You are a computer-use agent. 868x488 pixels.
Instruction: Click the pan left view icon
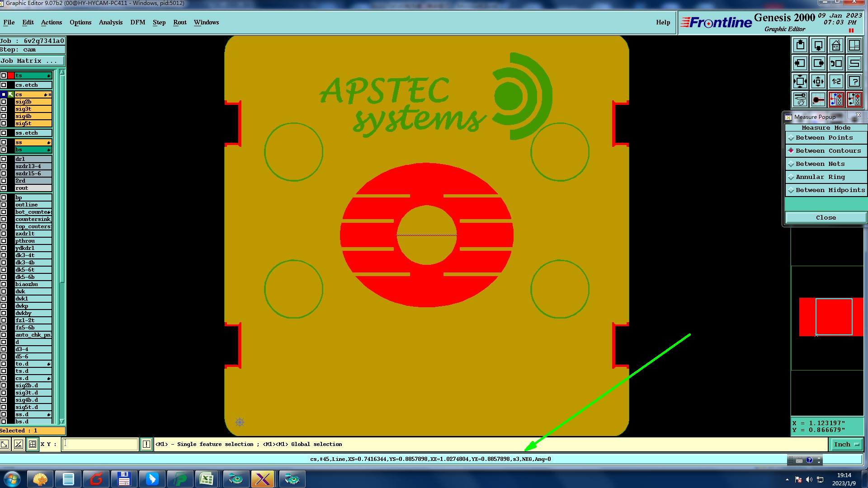point(800,63)
